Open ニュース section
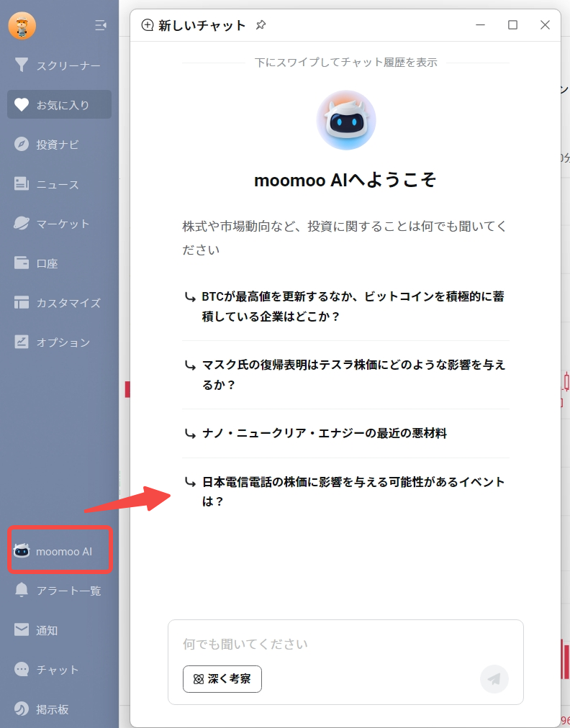570x728 pixels. point(60,184)
